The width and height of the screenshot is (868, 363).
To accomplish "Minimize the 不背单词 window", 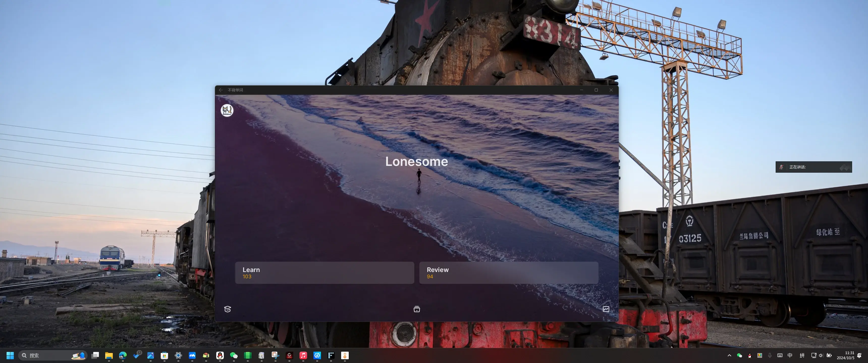I will click(581, 90).
